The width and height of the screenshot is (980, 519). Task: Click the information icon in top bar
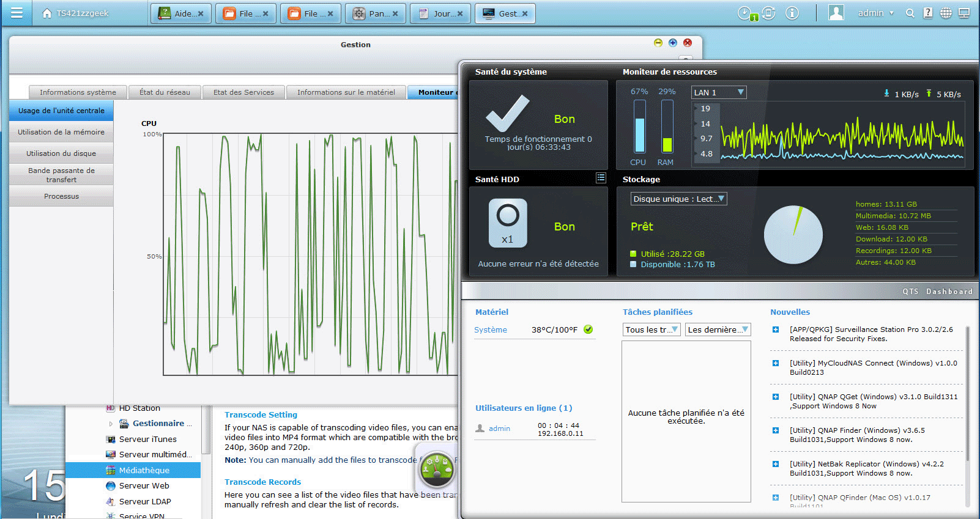(x=792, y=13)
